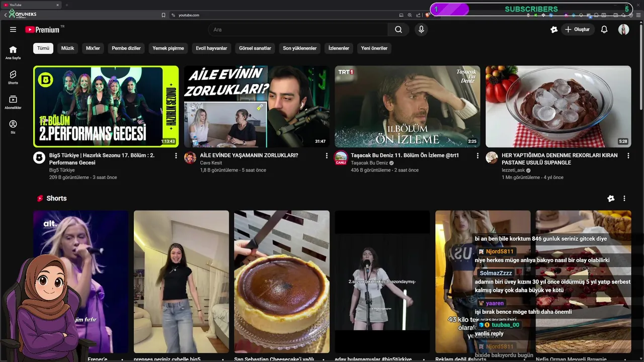Select the Yemek pişirme chip
The height and width of the screenshot is (362, 644).
pos(168,48)
